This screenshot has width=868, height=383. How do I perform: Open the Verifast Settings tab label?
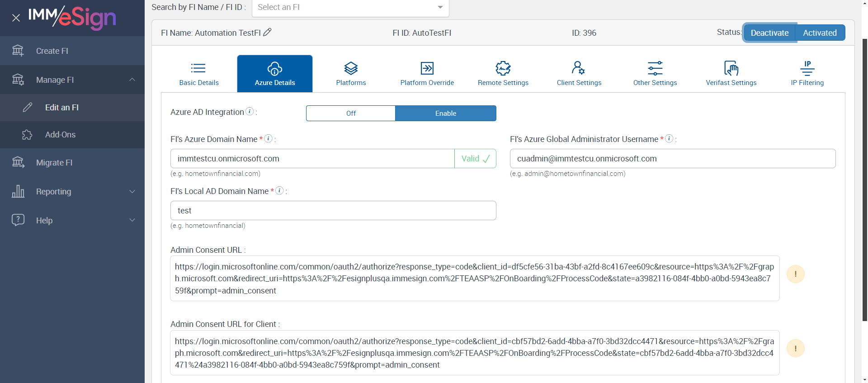coord(731,83)
